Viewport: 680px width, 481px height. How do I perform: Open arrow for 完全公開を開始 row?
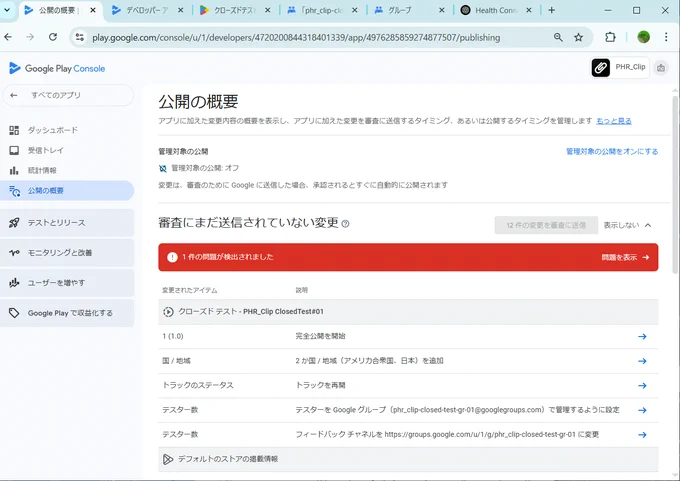pyautogui.click(x=642, y=337)
